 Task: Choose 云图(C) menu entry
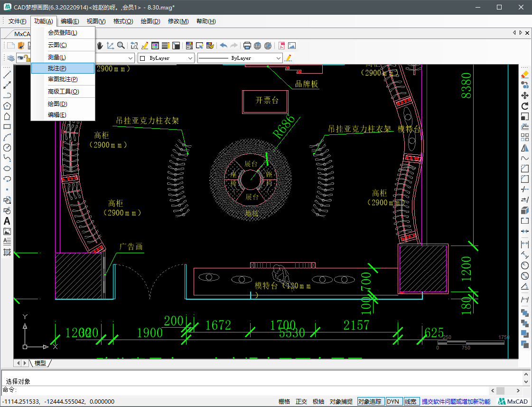pos(63,45)
